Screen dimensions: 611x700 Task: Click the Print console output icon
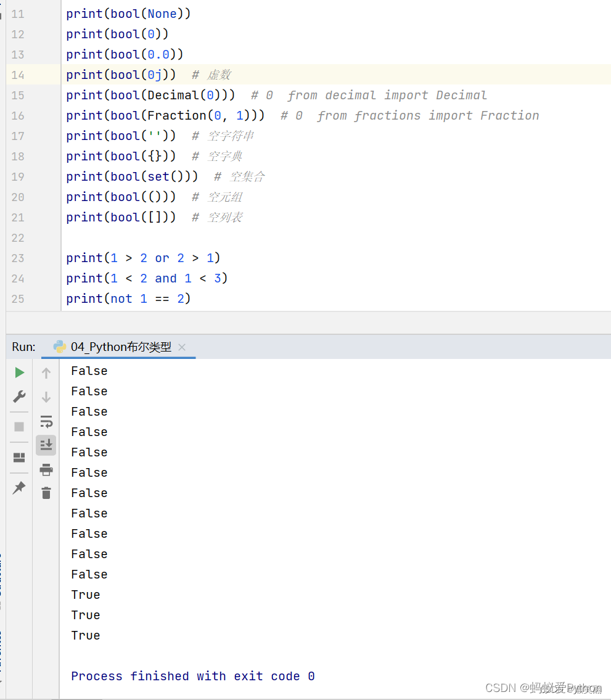click(x=46, y=469)
